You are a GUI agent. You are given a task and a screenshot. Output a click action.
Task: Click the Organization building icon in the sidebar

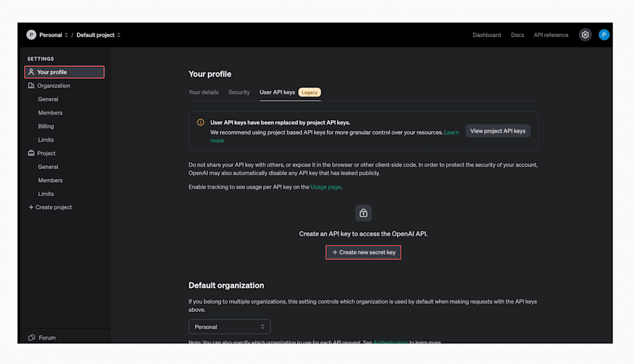pos(31,85)
